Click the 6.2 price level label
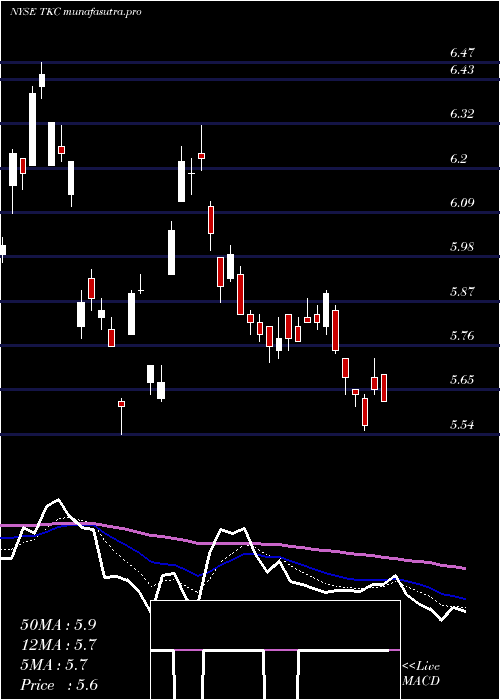 tap(458, 158)
